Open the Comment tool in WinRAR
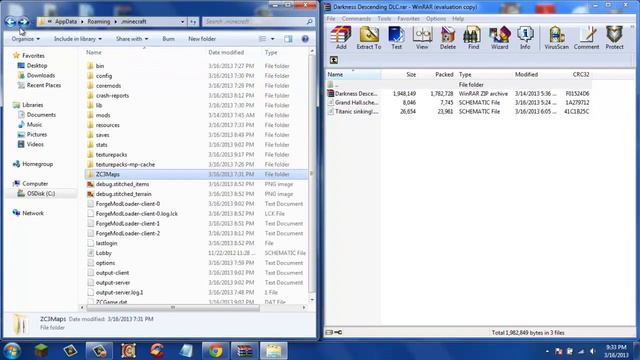This screenshot has width=640, height=360. tap(587, 38)
